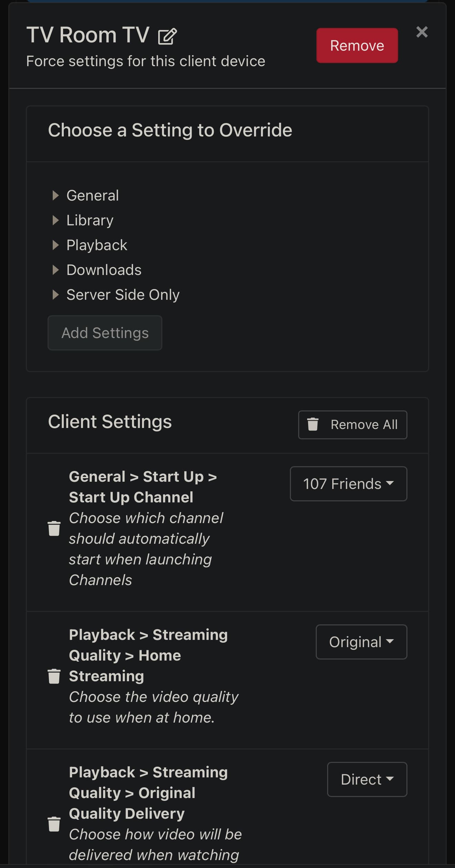Expand the Server Side Only arrow
455x868 pixels.
pos(55,295)
